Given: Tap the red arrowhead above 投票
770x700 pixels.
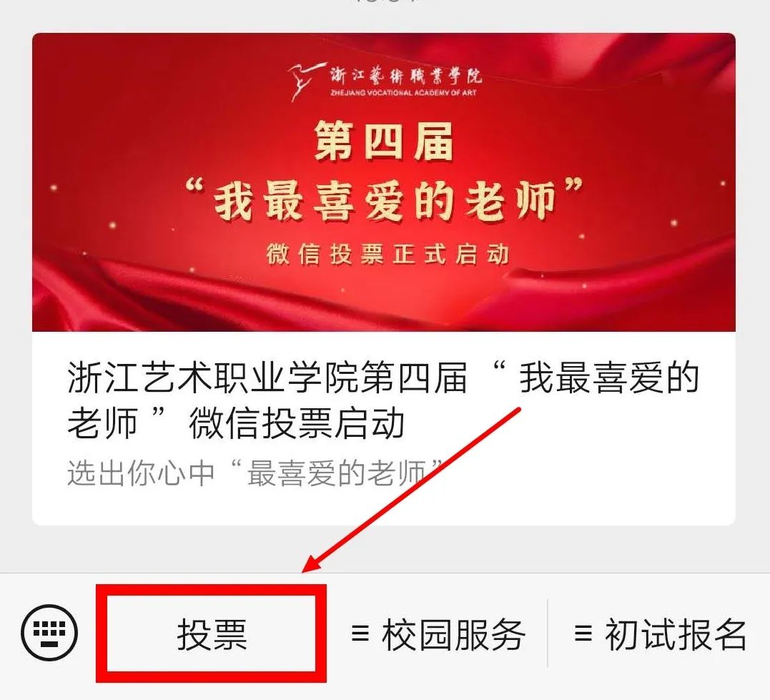Looking at the screenshot, I should click(315, 561).
